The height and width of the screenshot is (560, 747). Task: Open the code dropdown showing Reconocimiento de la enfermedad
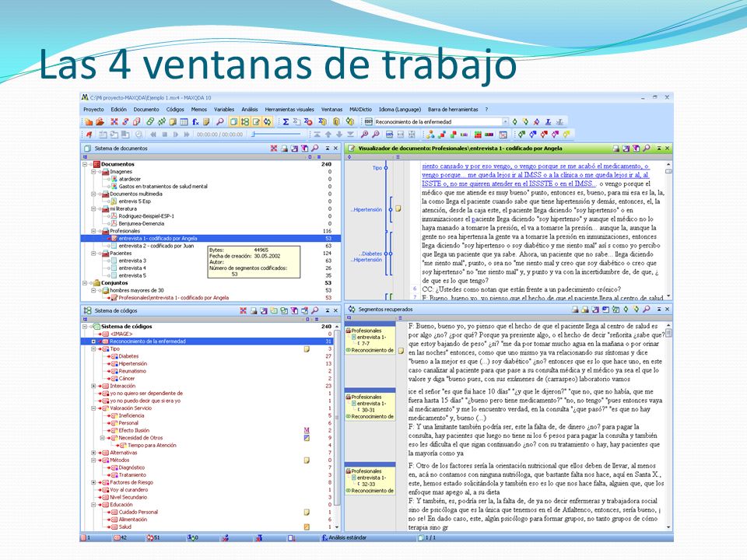506,122
